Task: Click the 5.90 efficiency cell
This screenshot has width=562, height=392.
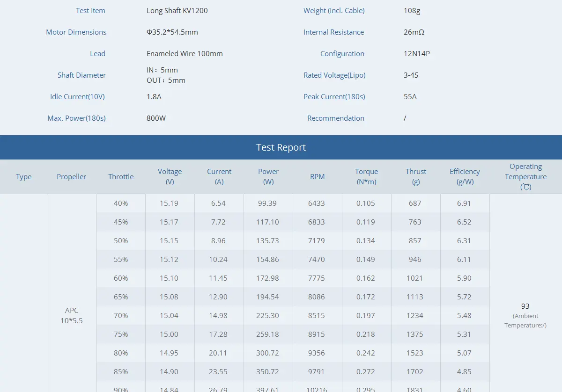Action: [464, 278]
